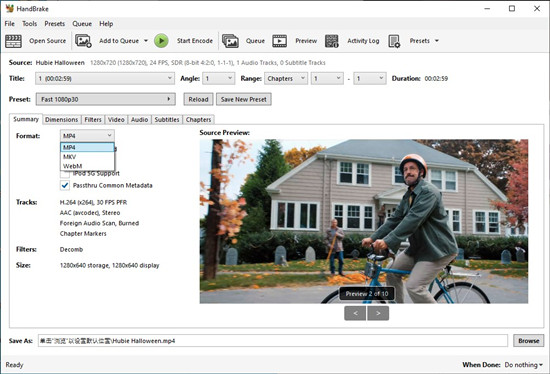Viewport: 550px width, 374px height.
Task: Click the Add to Queue image icon
Action: (83, 41)
